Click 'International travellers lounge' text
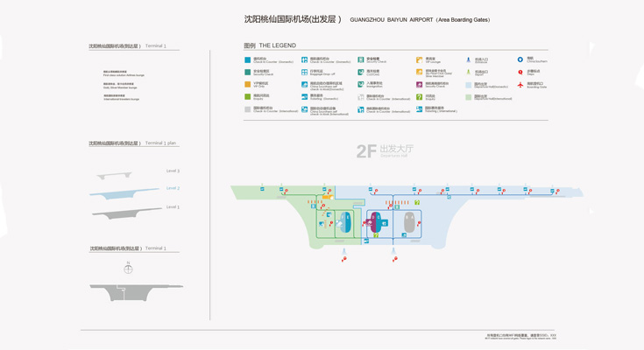 tap(121, 99)
